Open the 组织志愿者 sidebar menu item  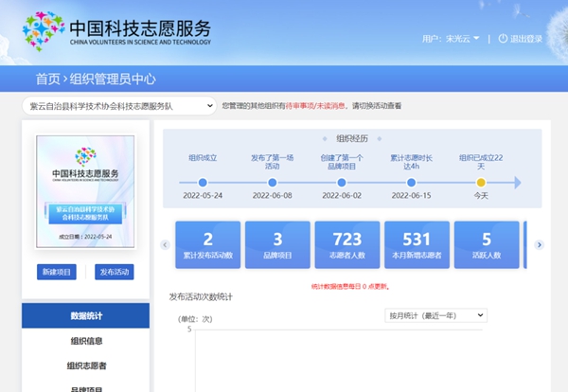point(86,365)
